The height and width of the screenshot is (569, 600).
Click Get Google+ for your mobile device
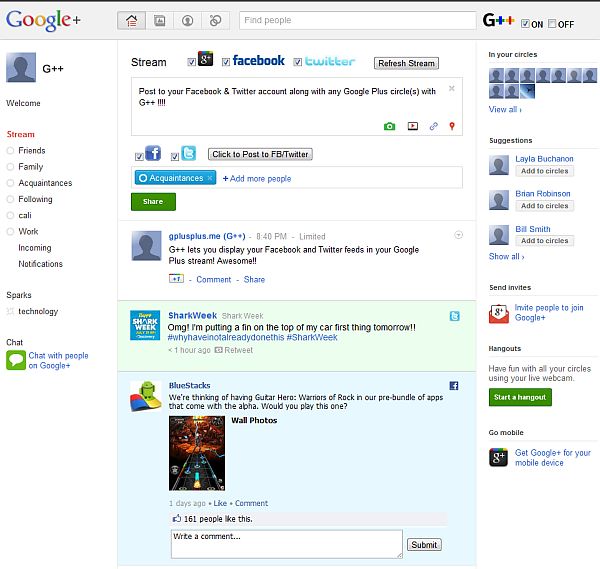tap(553, 458)
